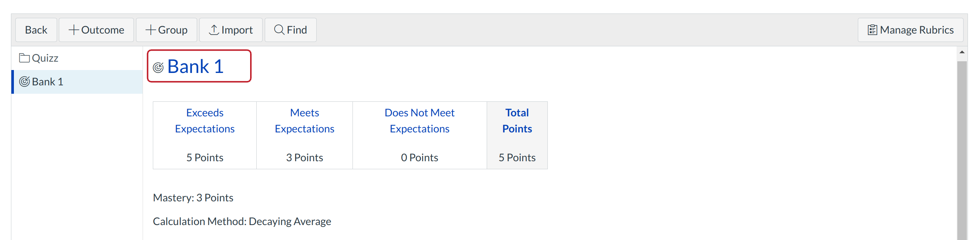
Task: Click the plus icon on Group button
Action: click(x=151, y=30)
